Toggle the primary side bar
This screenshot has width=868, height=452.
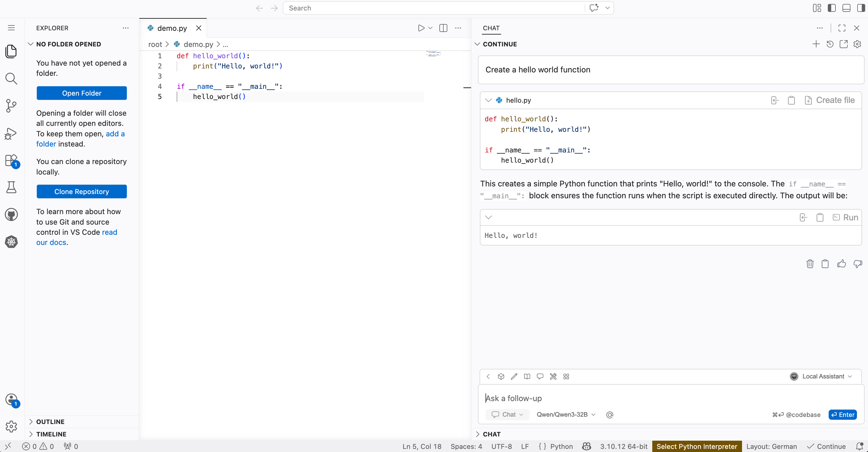pos(831,8)
